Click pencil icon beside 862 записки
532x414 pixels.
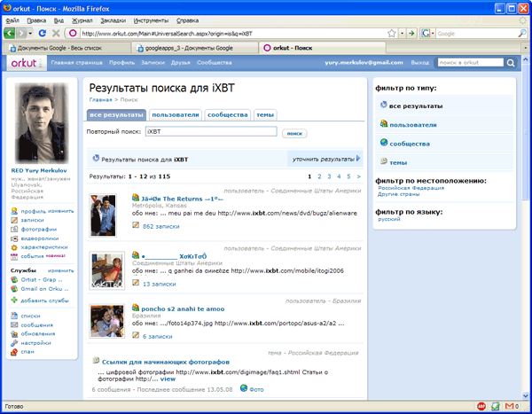(136, 224)
